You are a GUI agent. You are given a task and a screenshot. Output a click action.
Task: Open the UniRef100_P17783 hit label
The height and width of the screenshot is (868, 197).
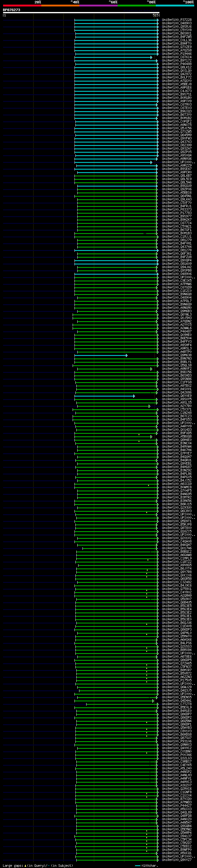pos(177,213)
